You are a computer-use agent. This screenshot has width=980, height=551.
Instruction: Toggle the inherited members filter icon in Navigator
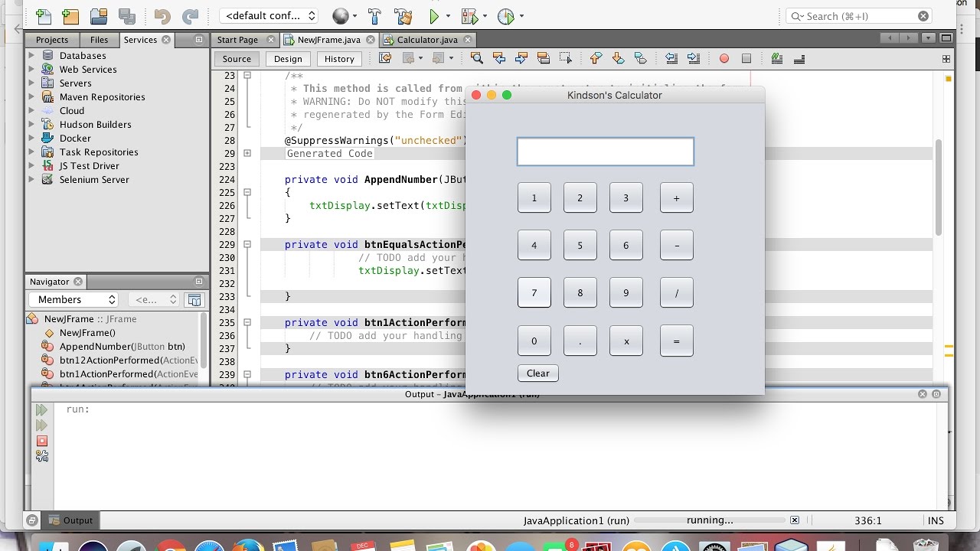[x=195, y=300]
